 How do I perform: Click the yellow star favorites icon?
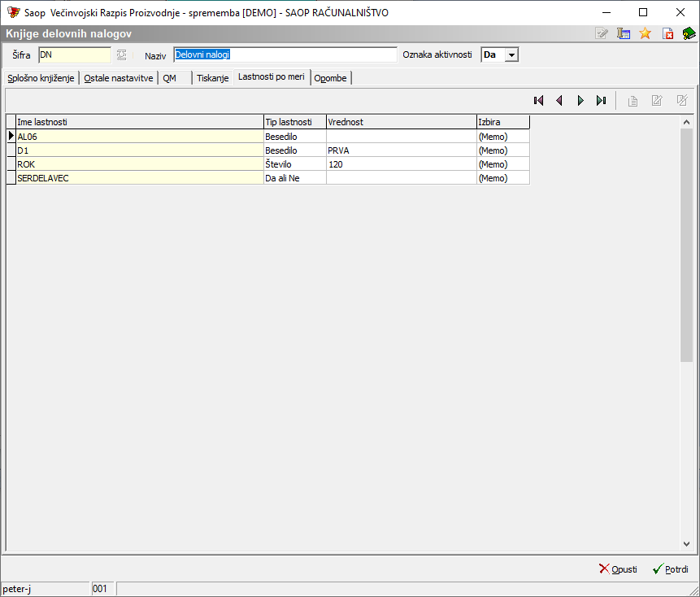tap(645, 33)
